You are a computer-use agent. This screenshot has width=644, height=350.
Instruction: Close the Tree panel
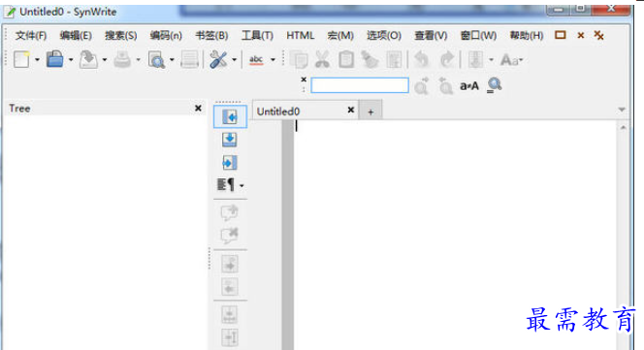[x=198, y=108]
